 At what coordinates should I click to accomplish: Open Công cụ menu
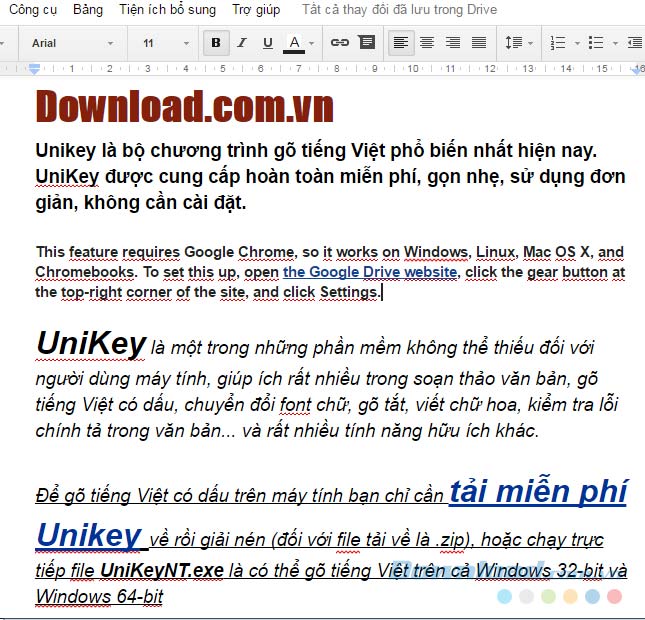click(x=33, y=9)
